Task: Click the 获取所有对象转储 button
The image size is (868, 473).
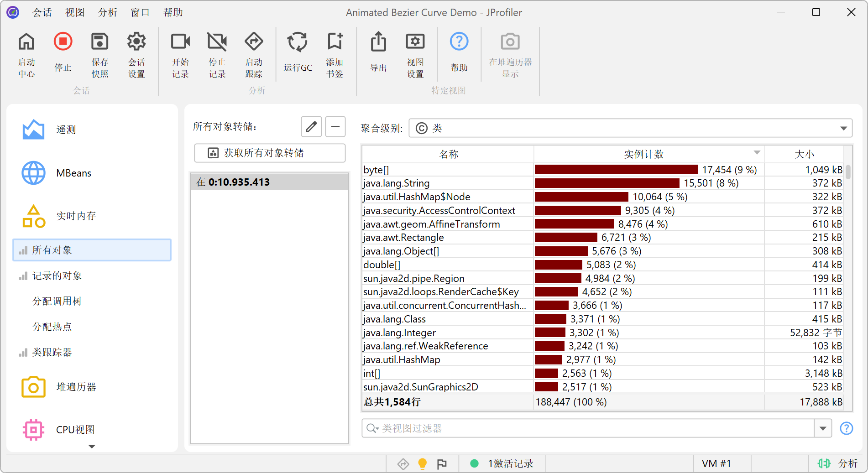Action: pos(270,153)
